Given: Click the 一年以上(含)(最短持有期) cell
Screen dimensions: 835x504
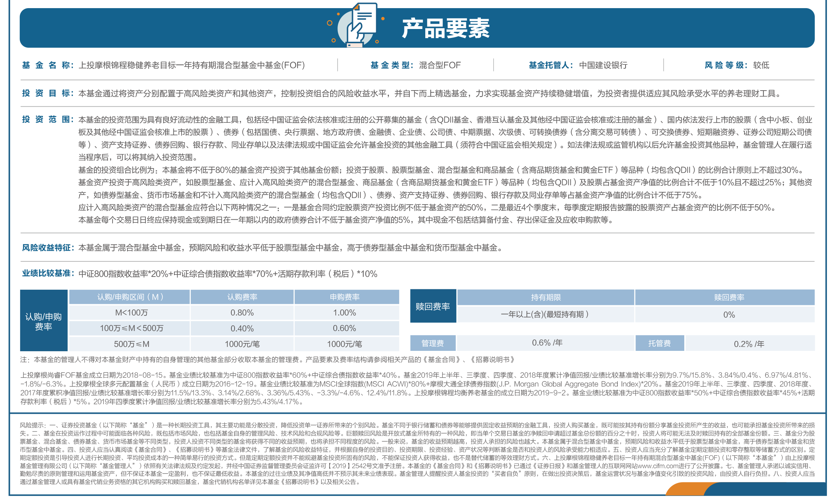Looking at the screenshot, I should tap(546, 314).
